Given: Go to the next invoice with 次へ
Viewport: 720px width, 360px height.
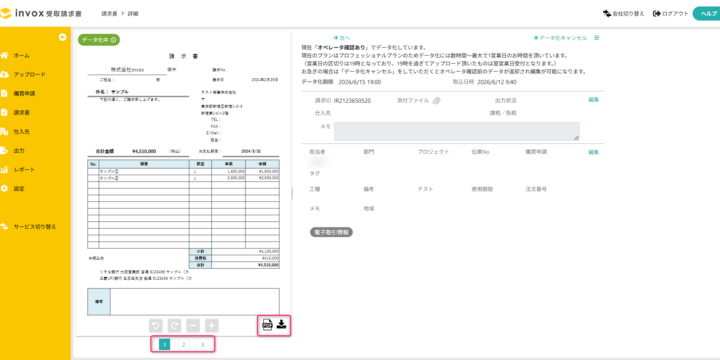Looking at the screenshot, I should point(342,38).
